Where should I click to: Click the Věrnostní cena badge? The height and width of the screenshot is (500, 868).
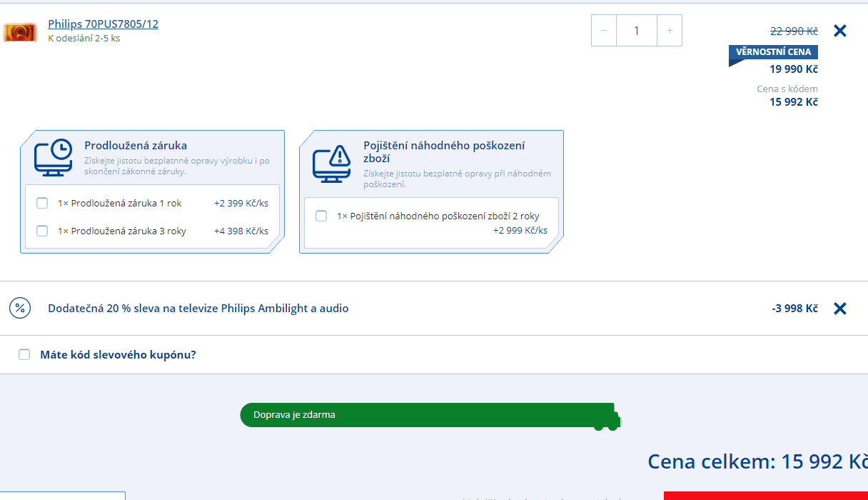click(x=773, y=54)
